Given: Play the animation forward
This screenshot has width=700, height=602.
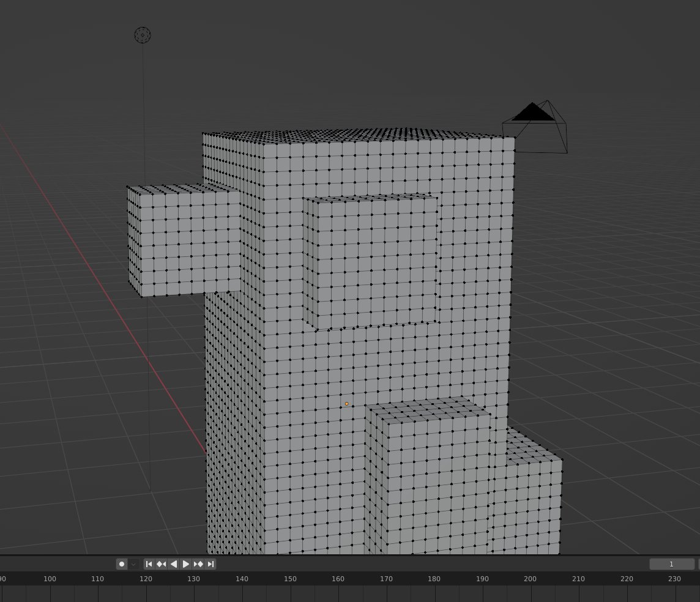Looking at the screenshot, I should pyautogui.click(x=186, y=564).
